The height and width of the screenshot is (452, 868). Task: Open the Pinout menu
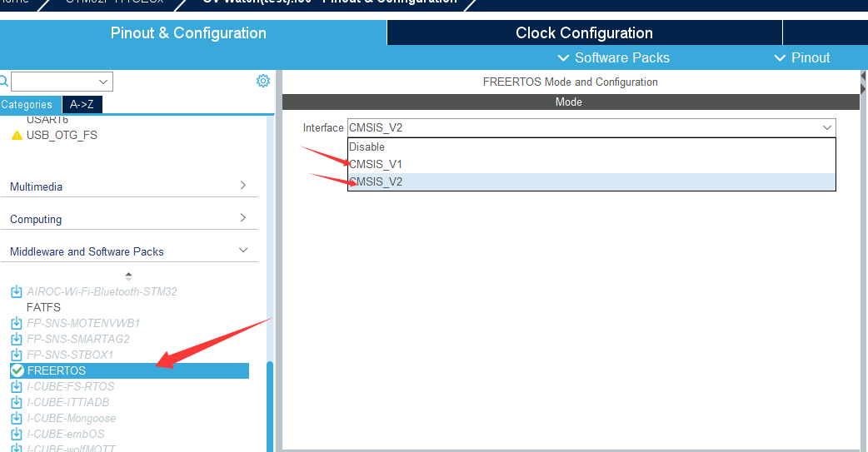pyautogui.click(x=801, y=57)
